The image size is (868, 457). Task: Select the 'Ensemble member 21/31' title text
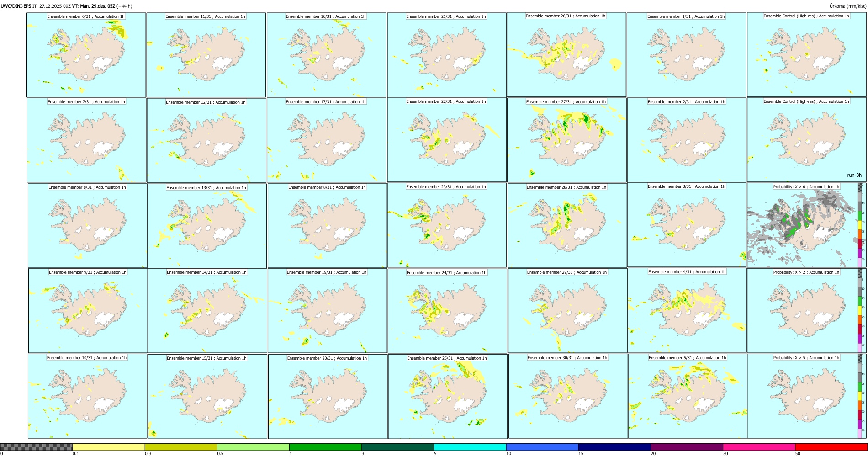click(x=446, y=16)
